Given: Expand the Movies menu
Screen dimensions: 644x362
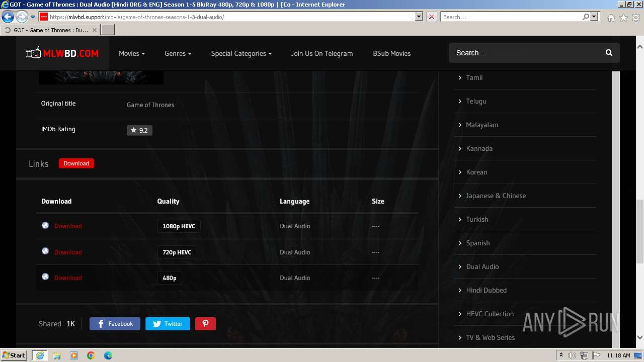Looking at the screenshot, I should pos(132,53).
